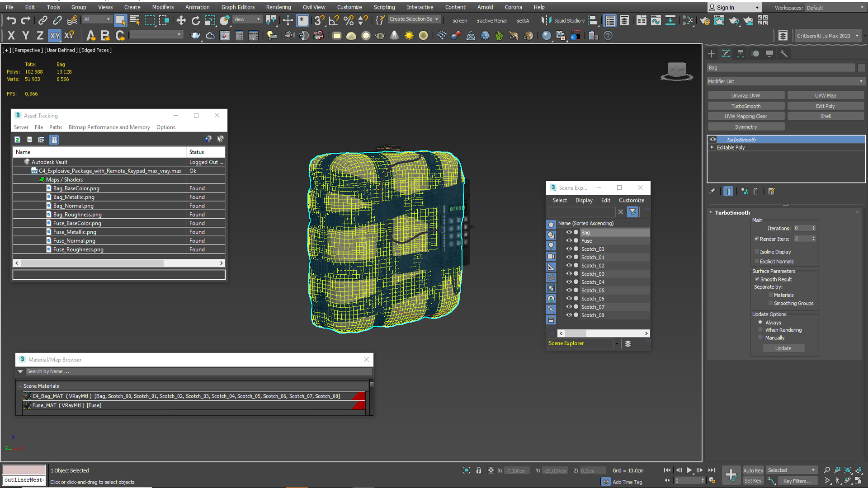The width and height of the screenshot is (868, 488).
Task: Open the Layer Explorer toolbar icon
Action: tap(624, 20)
